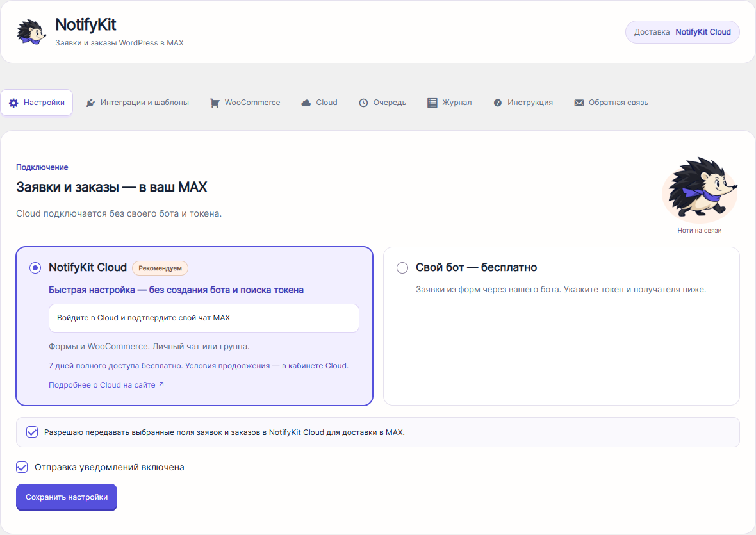Click the gear icon on Настройки tab

13,103
